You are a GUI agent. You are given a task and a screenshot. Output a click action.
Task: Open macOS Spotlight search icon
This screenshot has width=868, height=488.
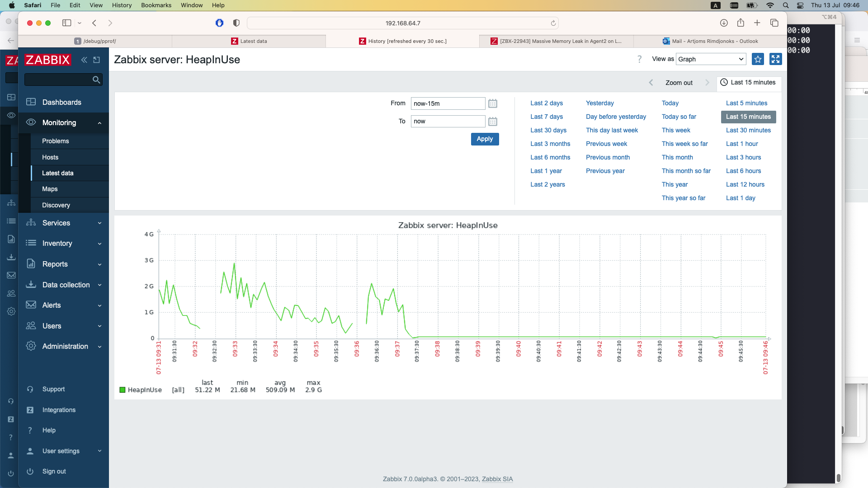(x=786, y=5)
